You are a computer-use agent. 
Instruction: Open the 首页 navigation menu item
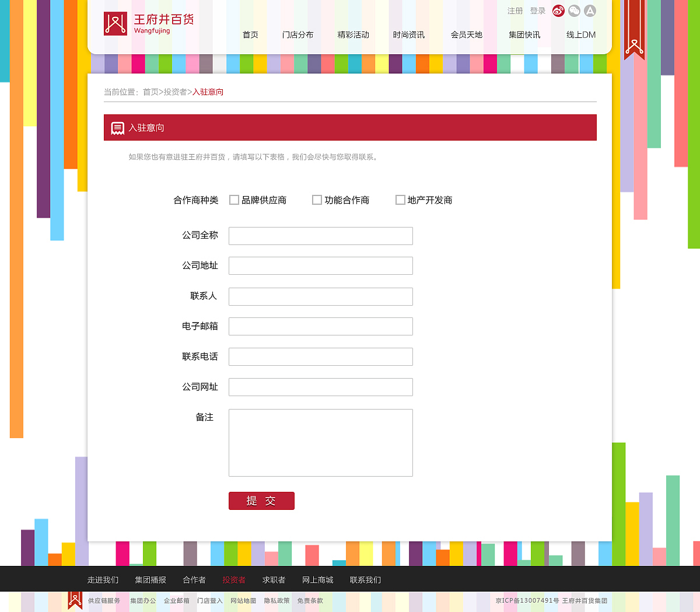pyautogui.click(x=250, y=35)
